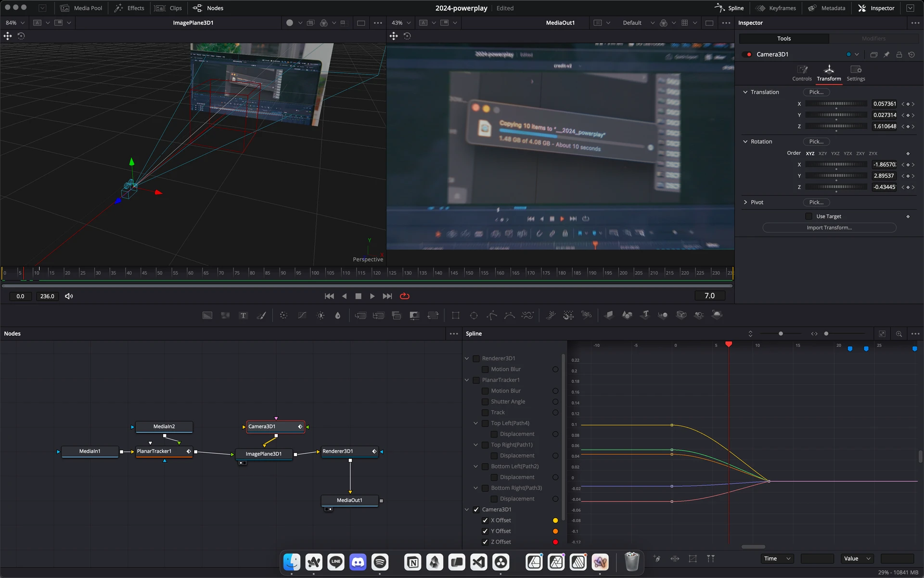Add a Text3D node from the toolbar
The image size is (924, 578).
[645, 315]
